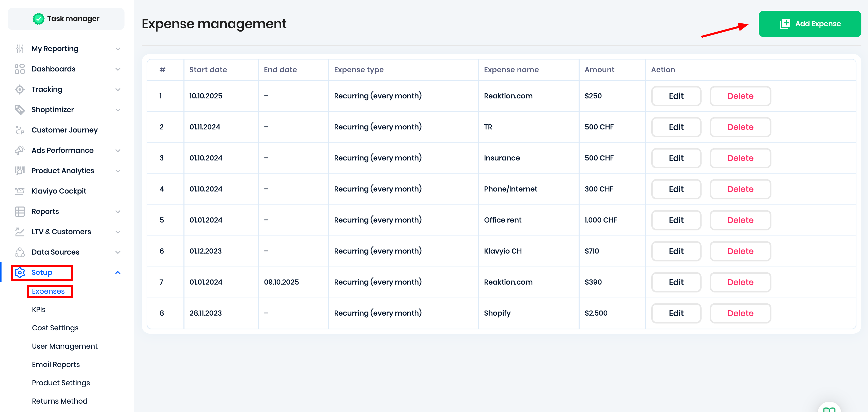This screenshot has width=868, height=412.
Task: Expand the Product Analytics chevron
Action: (118, 171)
